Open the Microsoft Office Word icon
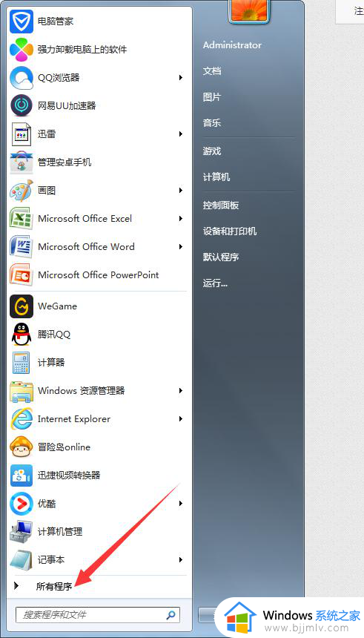The image size is (364, 638). [x=21, y=246]
